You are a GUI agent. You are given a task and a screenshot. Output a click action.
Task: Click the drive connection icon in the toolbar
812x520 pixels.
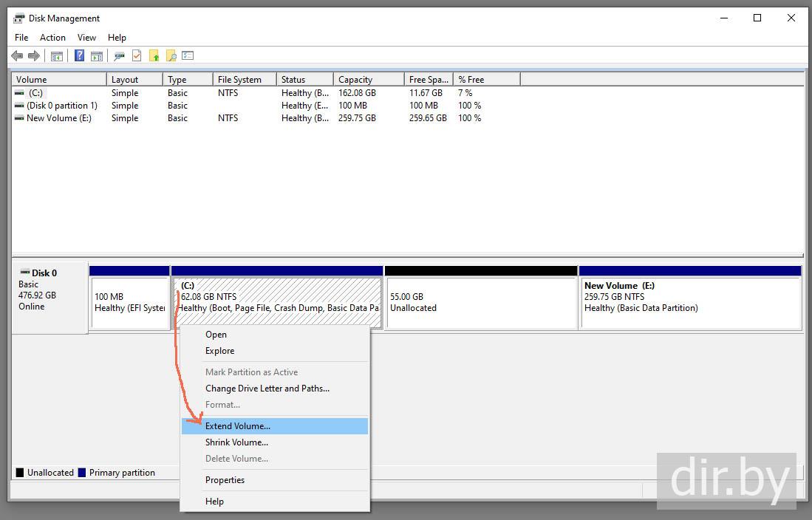(119, 56)
